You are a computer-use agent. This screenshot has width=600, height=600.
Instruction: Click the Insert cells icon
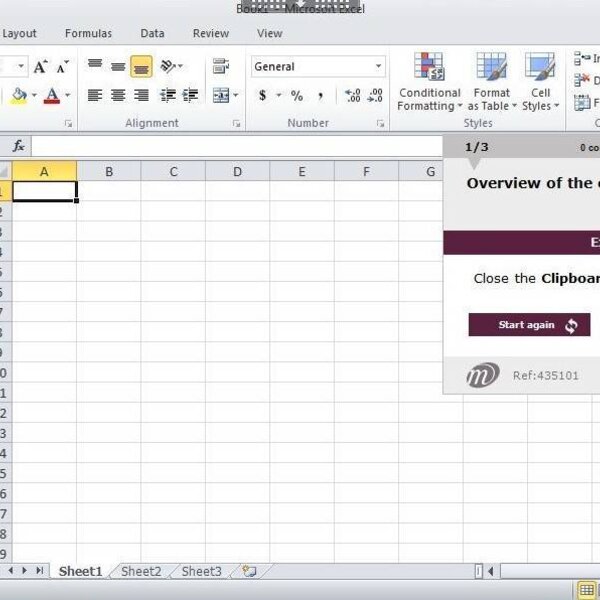tap(582, 58)
